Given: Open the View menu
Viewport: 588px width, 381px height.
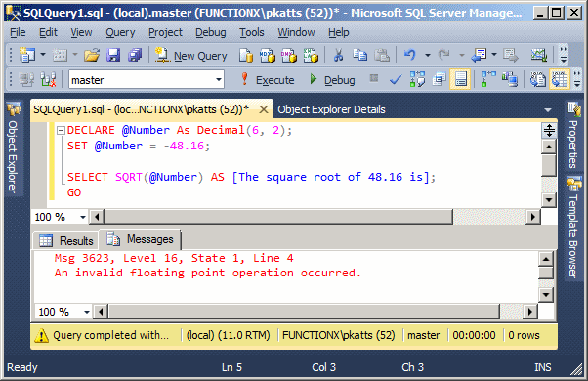Looking at the screenshot, I should pos(81,33).
